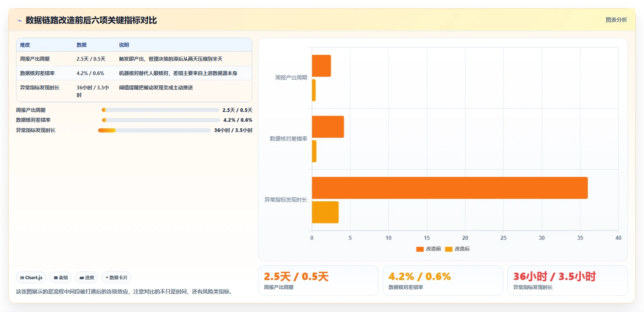Click description 触发即产出 in table
644x312 pixels.
coord(171,59)
